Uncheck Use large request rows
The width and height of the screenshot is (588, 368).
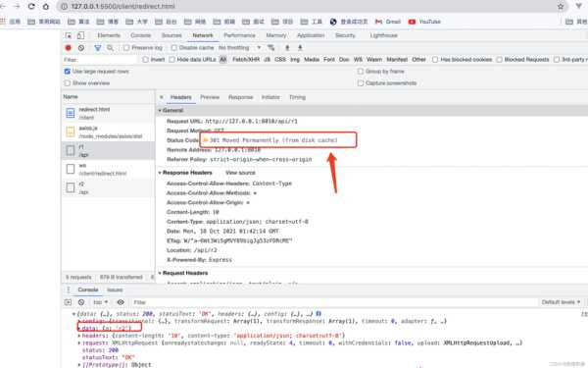point(67,72)
